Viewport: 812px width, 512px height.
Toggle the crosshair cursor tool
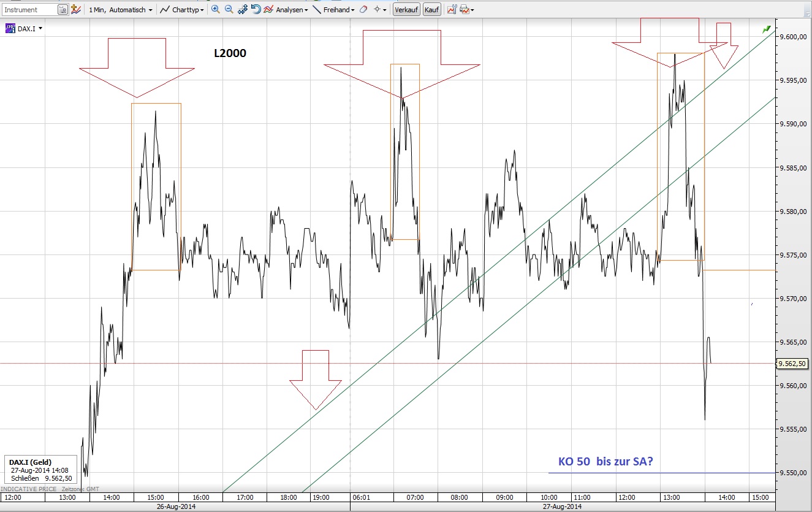(377, 9)
